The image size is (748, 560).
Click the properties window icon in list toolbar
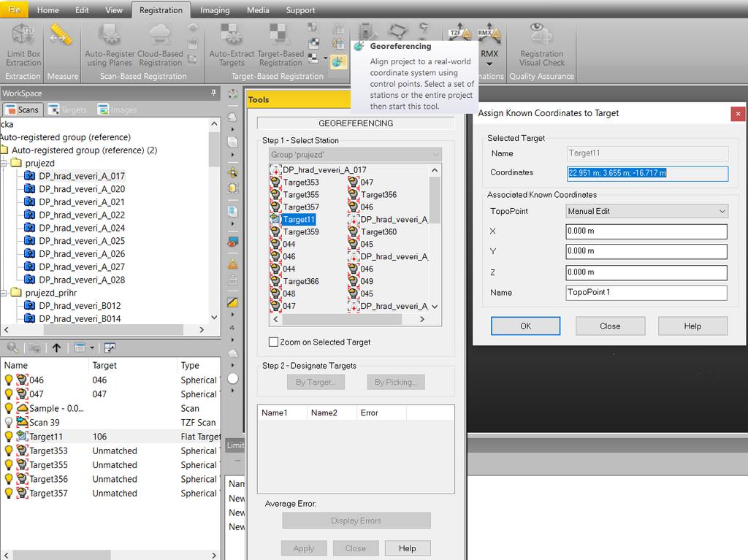tap(110, 348)
